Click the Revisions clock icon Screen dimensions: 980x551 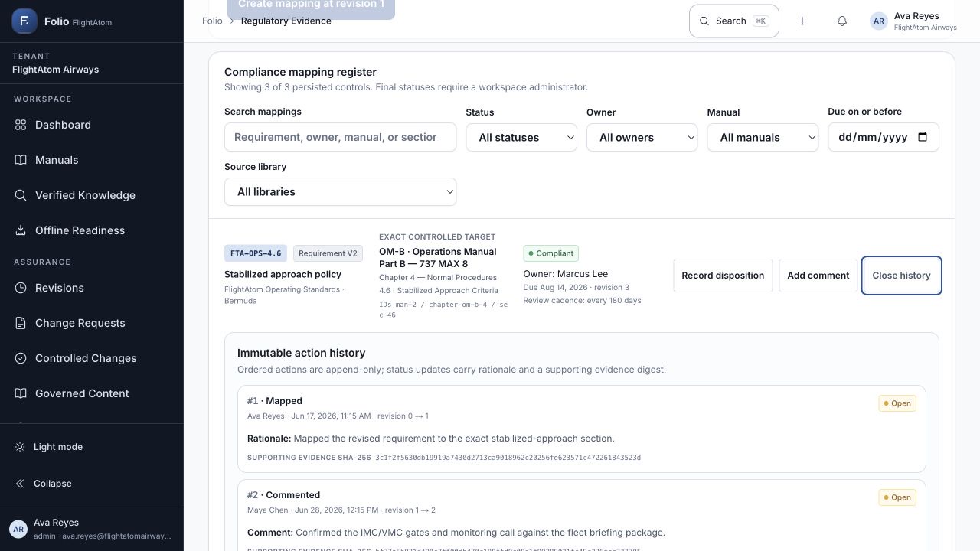(21, 288)
